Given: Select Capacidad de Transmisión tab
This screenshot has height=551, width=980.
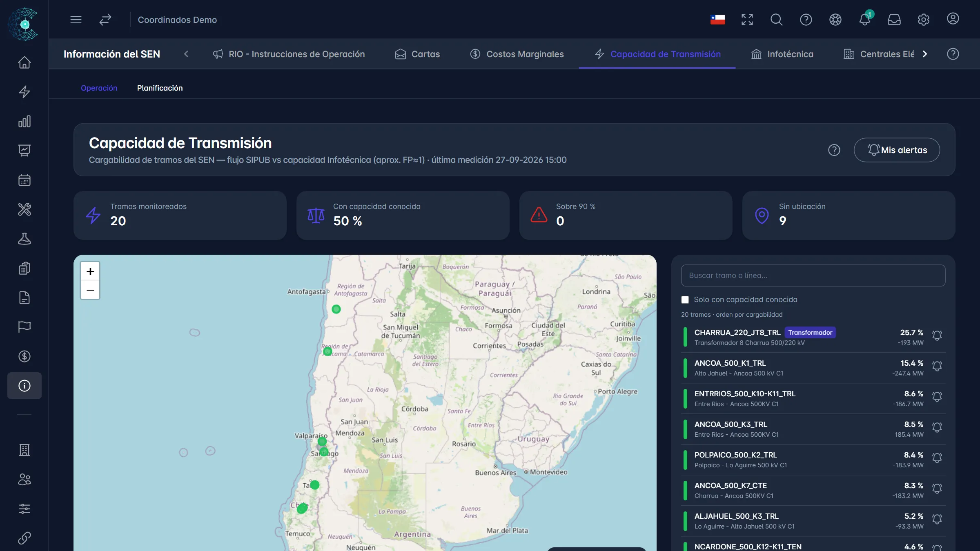Looking at the screenshot, I should coord(657,54).
